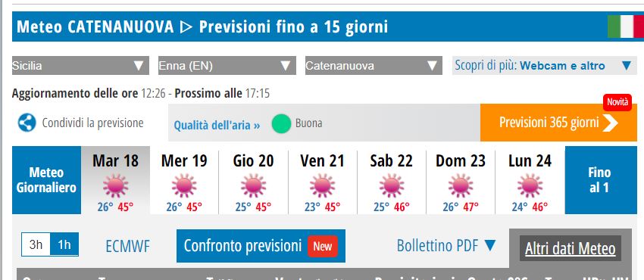Switch to 1h forecast interval

pyautogui.click(x=64, y=244)
